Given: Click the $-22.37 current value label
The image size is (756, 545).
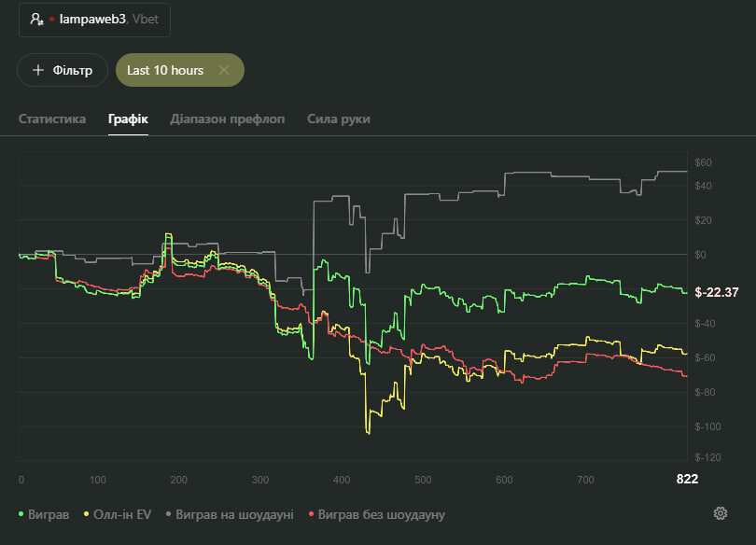Looking at the screenshot, I should pyautogui.click(x=716, y=293).
